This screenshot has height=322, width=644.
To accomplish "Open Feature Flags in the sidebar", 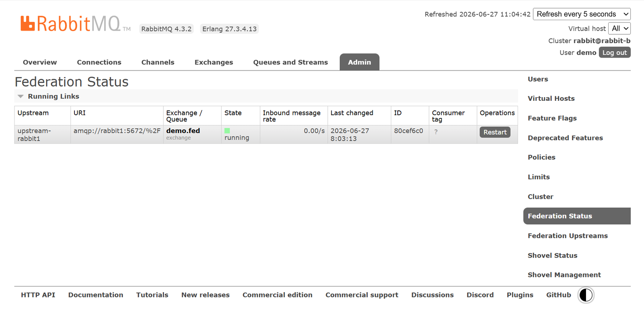I will click(552, 118).
